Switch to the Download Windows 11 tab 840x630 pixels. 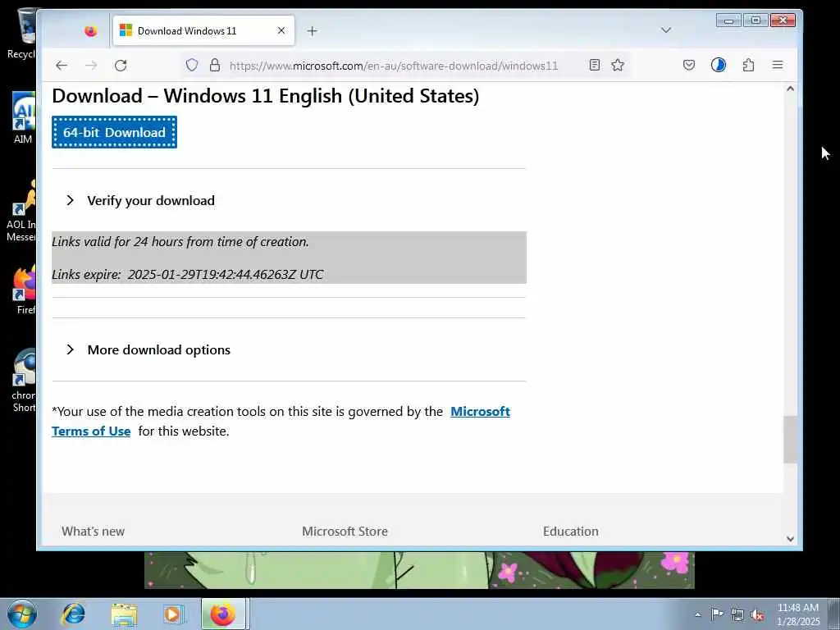[203, 30]
